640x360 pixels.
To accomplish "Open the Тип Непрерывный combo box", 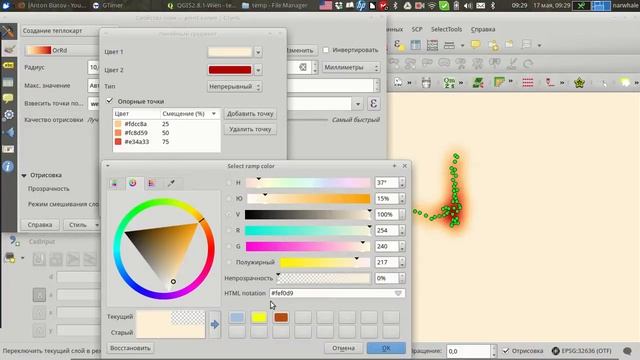I will pyautogui.click(x=234, y=87).
